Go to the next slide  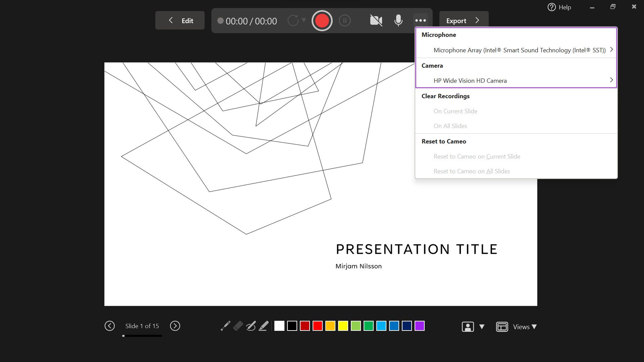point(175,326)
